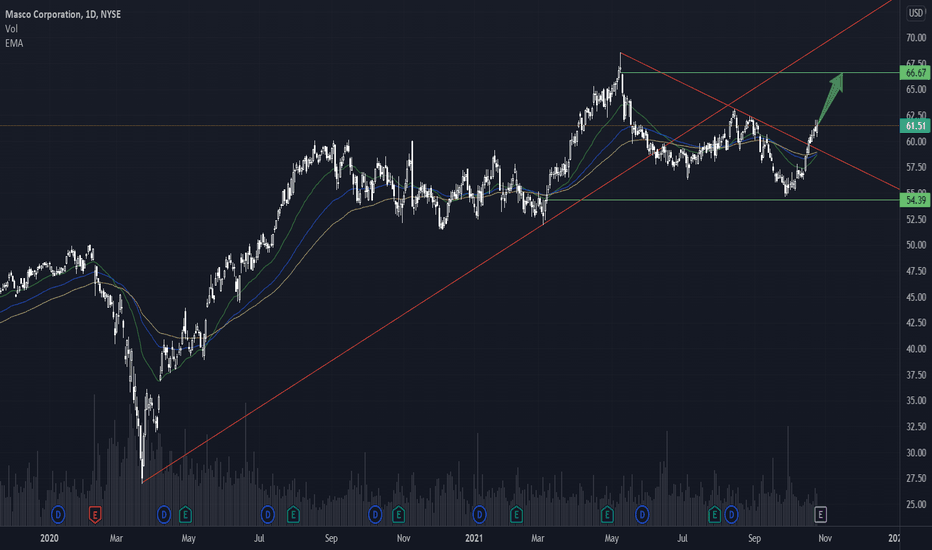Open the February 2021 earnings E marker
The width and height of the screenshot is (932, 550).
click(x=516, y=514)
